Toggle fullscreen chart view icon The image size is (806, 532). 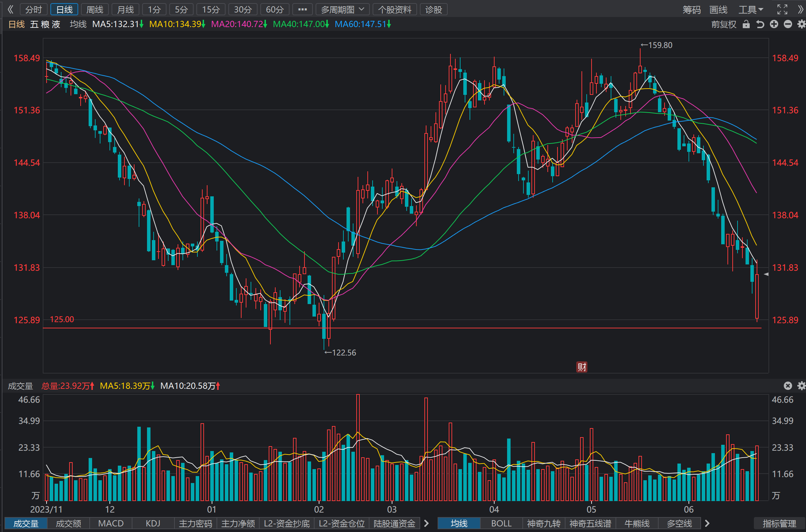[x=782, y=9]
